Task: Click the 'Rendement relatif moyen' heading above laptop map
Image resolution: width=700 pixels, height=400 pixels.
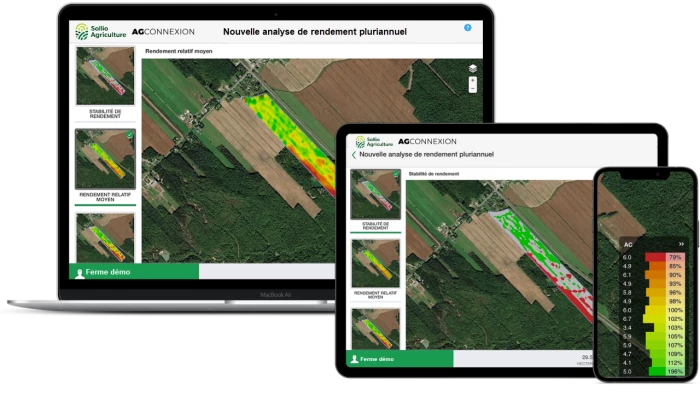Action: (x=179, y=51)
